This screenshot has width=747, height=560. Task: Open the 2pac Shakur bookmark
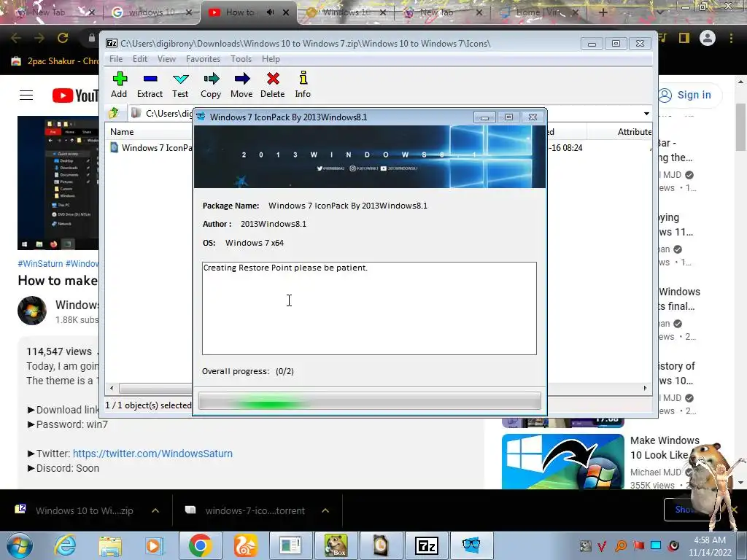[55, 61]
